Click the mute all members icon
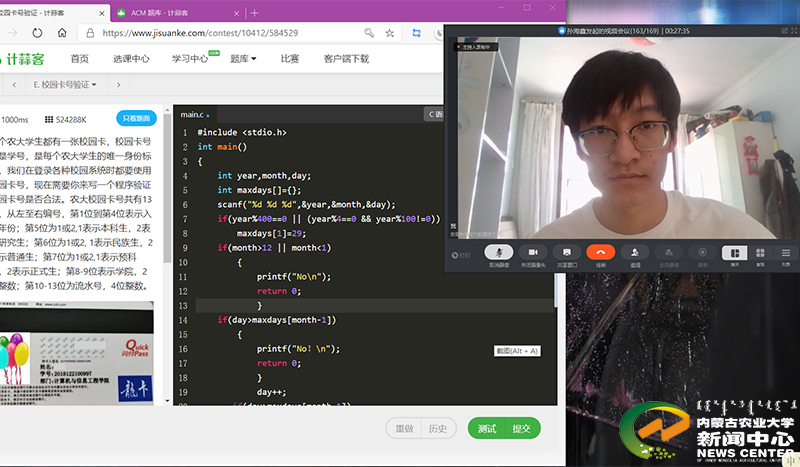This screenshot has width=800, height=467. pos(669,253)
